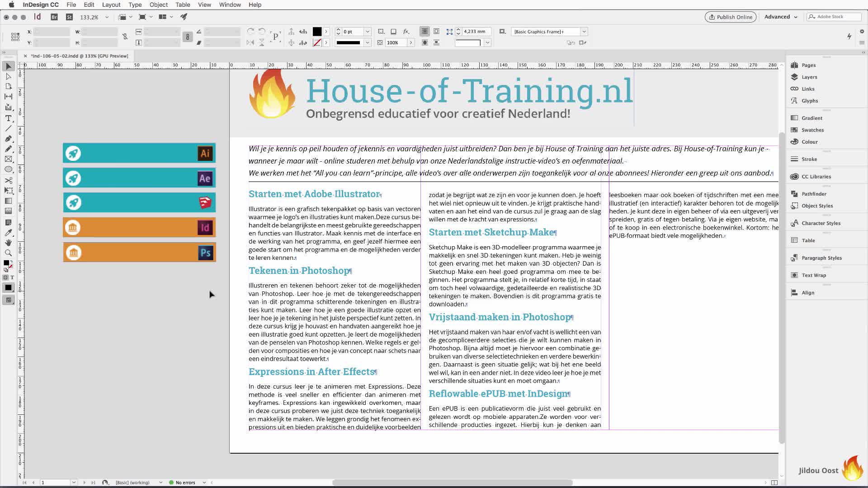This screenshot has height=488, width=868.
Task: Select the Gap tool
Action: click(x=8, y=97)
